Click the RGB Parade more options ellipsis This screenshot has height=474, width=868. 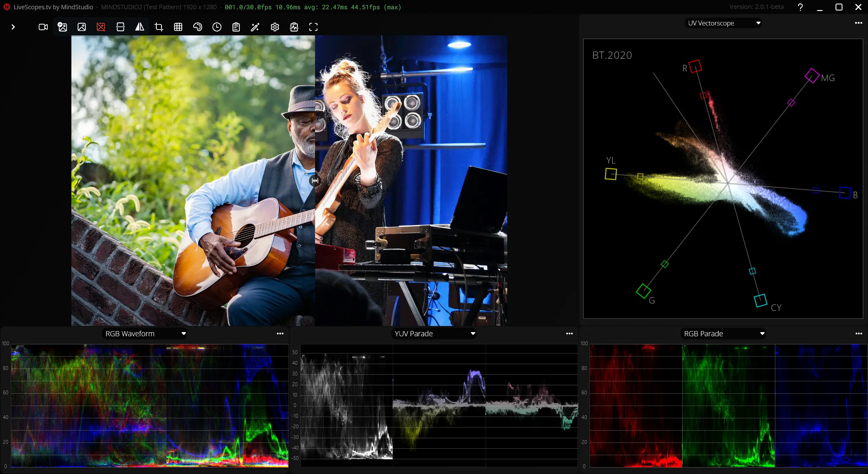[858, 333]
